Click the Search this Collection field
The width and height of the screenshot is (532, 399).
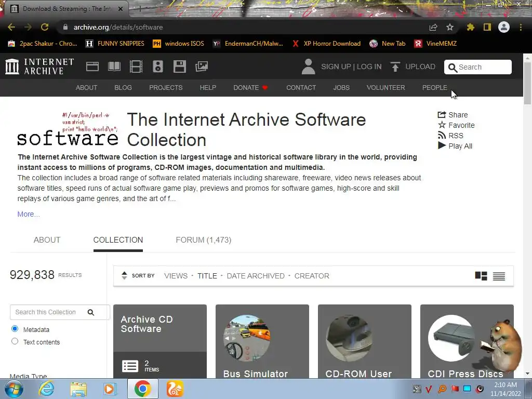(60, 312)
